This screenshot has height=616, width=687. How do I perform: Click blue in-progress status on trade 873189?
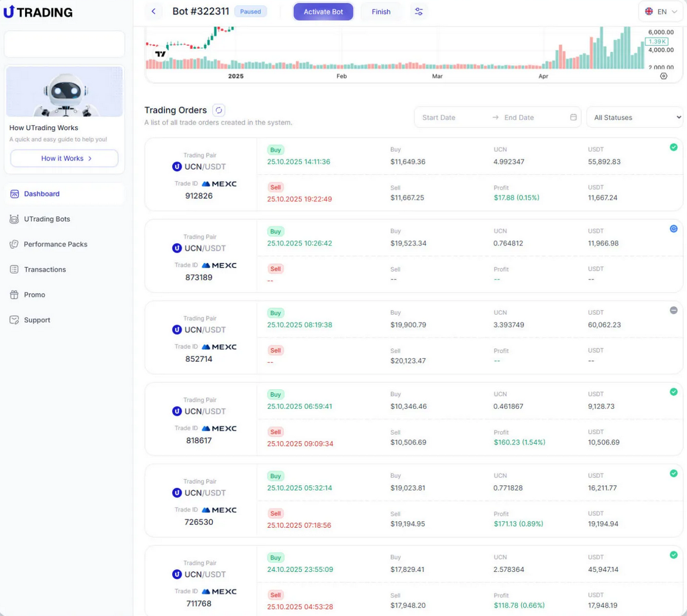pyautogui.click(x=673, y=229)
